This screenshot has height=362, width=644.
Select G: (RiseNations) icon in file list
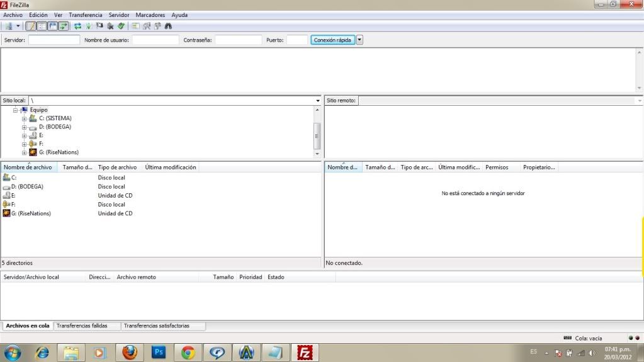[6, 213]
